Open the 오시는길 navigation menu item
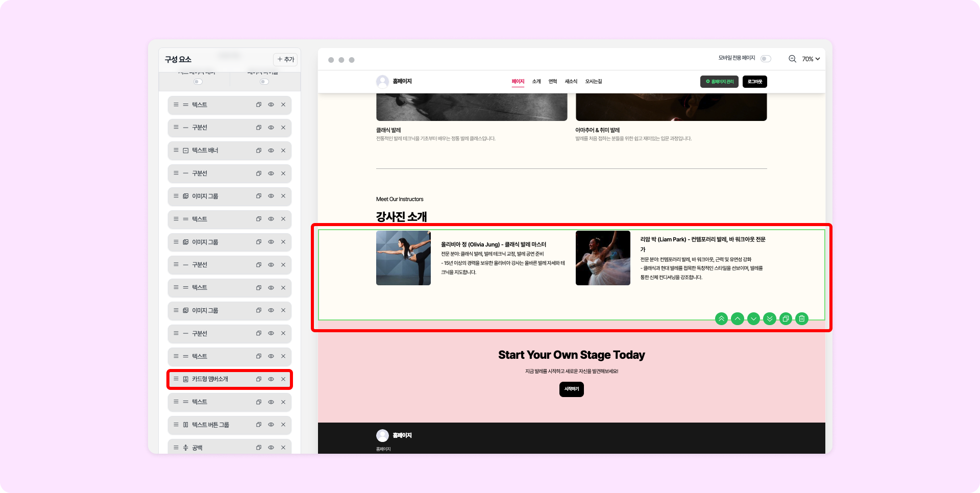The width and height of the screenshot is (980, 493). (594, 82)
